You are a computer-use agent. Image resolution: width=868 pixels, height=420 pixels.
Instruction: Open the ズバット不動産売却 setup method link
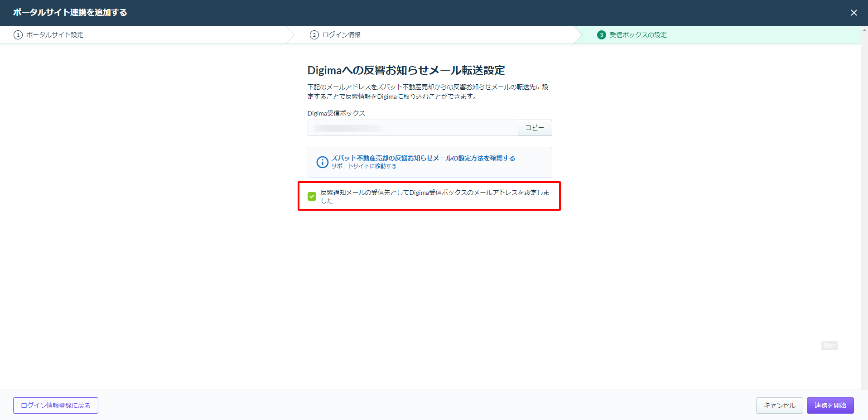pos(423,158)
